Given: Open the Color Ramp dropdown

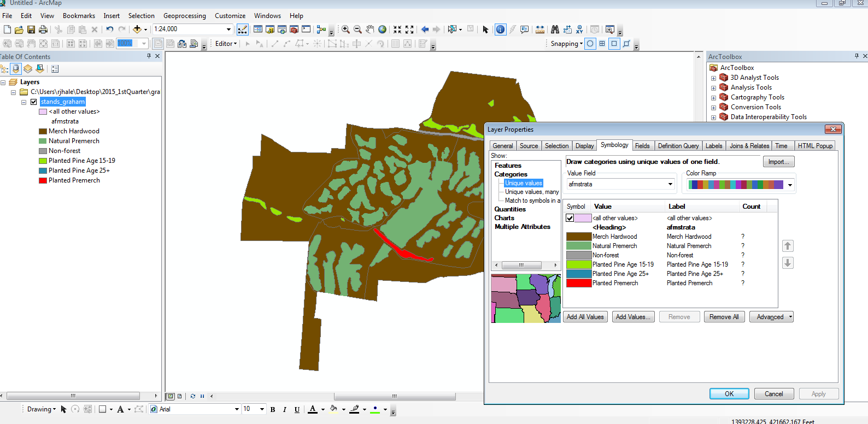Looking at the screenshot, I should (x=790, y=185).
